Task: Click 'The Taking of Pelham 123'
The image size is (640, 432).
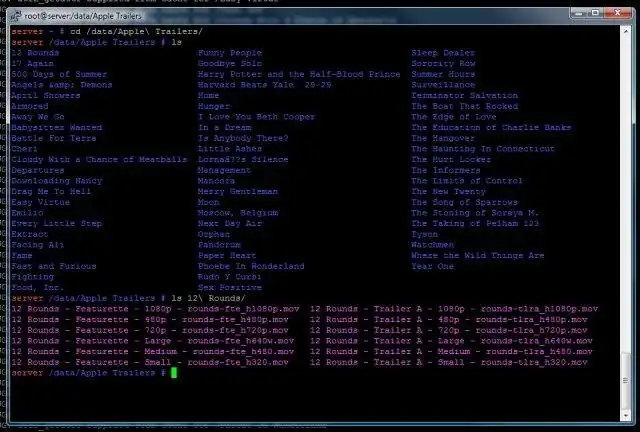Action: click(x=475, y=223)
